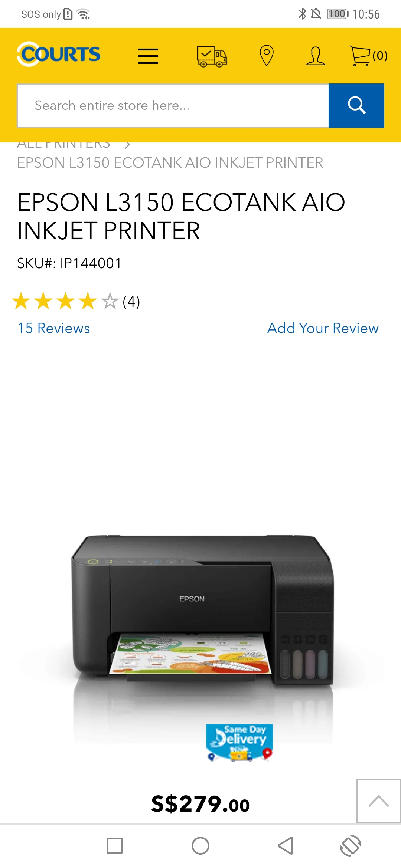The height and width of the screenshot is (868, 401).
Task: Tap the delivery truck tracking icon
Action: 212,56
